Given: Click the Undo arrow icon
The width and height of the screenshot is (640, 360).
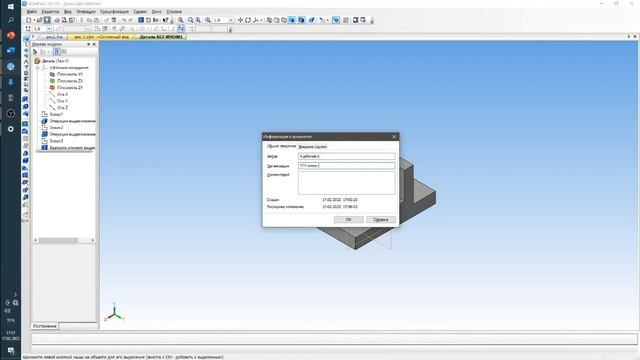Looking at the screenshot, I should (124, 20).
